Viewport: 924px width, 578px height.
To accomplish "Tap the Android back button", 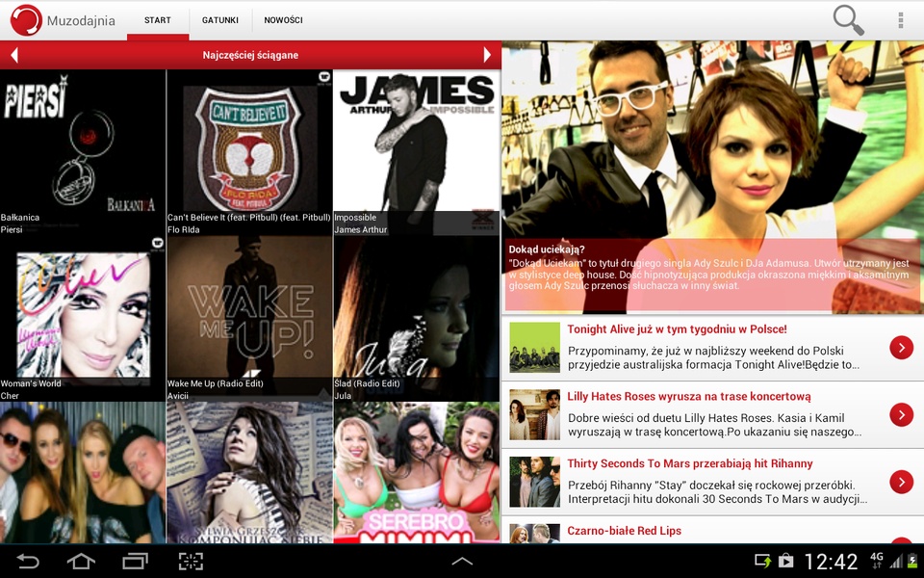I will pyautogui.click(x=27, y=561).
